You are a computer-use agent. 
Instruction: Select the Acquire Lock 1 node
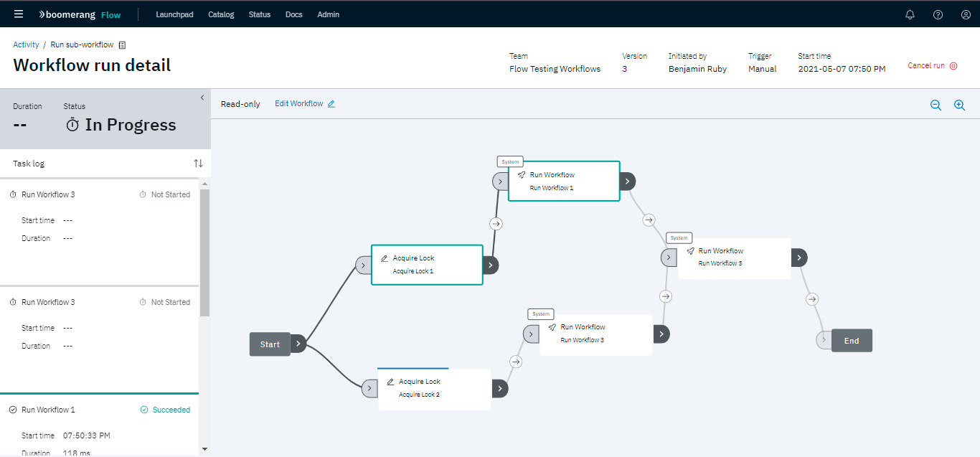pos(427,265)
